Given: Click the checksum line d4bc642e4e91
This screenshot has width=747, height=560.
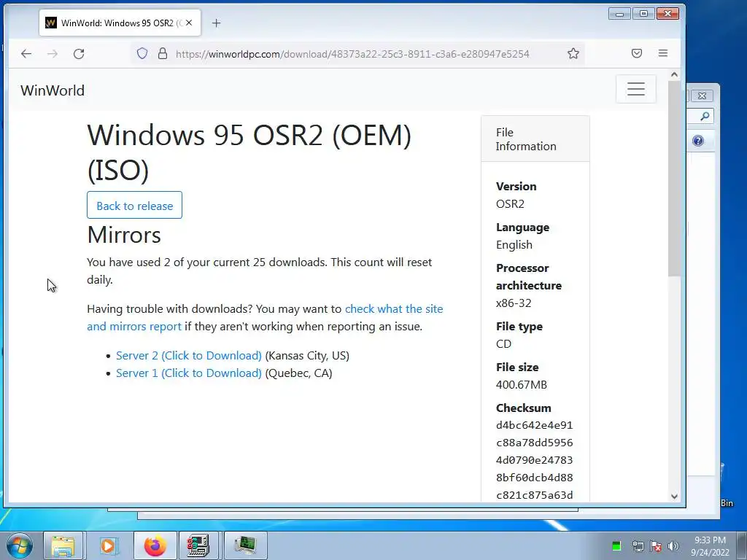Looking at the screenshot, I should click(x=534, y=425).
